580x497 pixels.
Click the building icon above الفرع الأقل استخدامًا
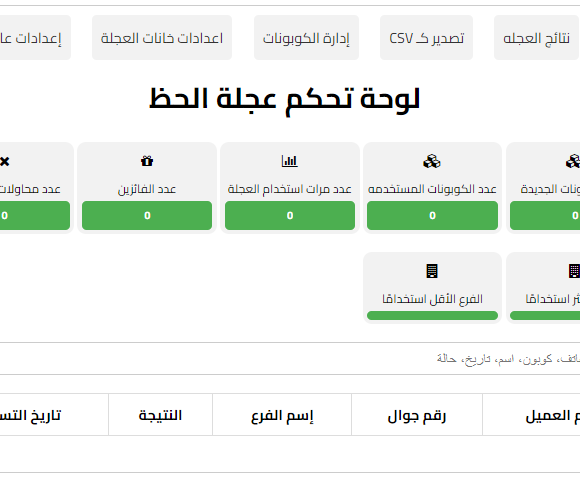pos(432,271)
